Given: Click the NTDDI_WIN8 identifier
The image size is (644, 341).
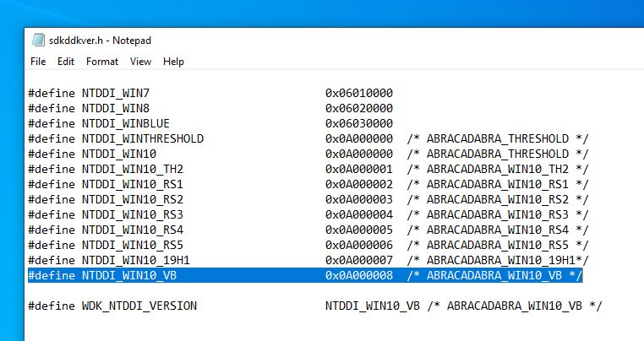Looking at the screenshot, I should tap(116, 108).
